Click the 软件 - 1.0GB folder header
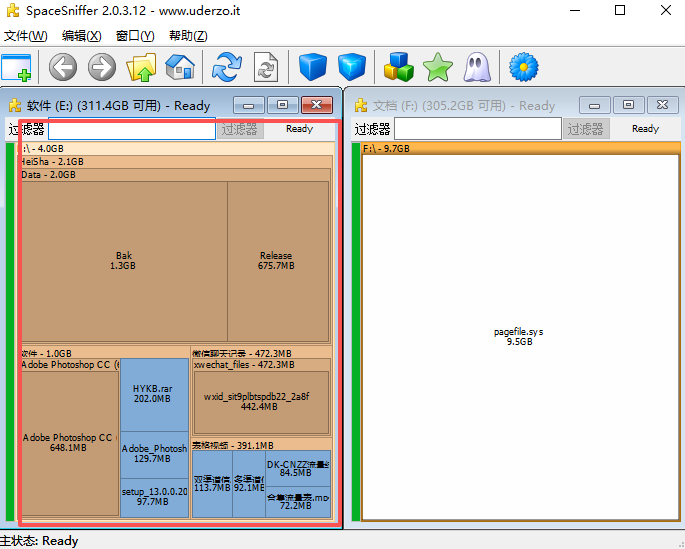 (x=105, y=353)
